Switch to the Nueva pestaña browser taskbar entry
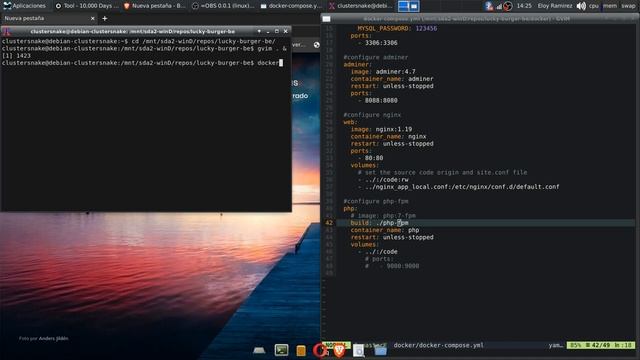The height and width of the screenshot is (360, 640). click(x=154, y=6)
